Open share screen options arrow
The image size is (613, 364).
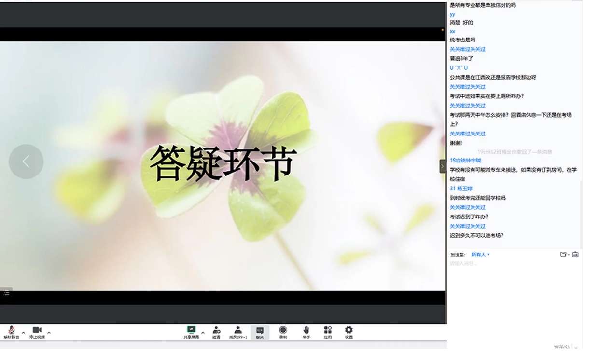(203, 332)
